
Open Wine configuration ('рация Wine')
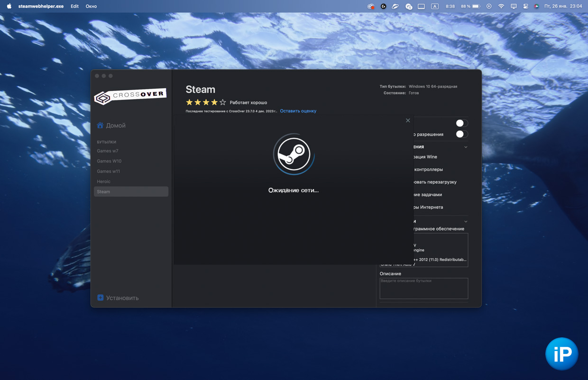click(425, 157)
